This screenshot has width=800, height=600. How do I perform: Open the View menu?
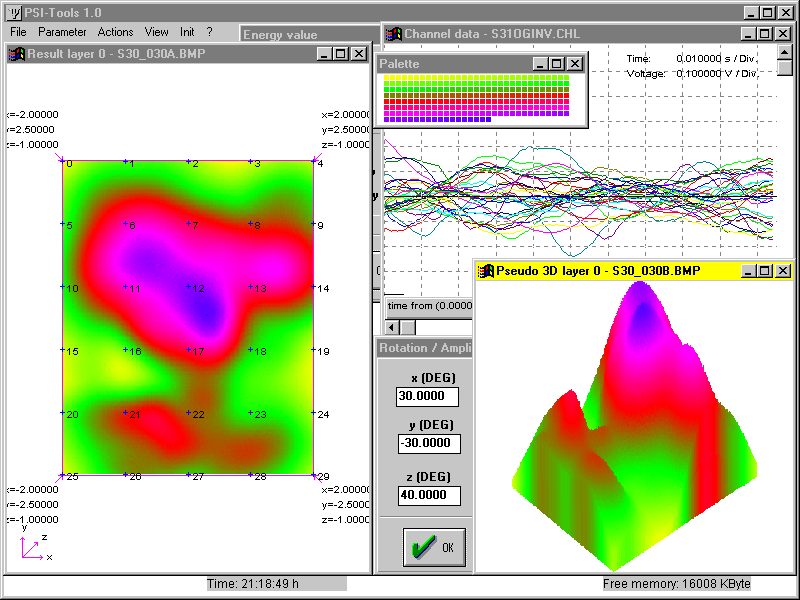[x=156, y=32]
